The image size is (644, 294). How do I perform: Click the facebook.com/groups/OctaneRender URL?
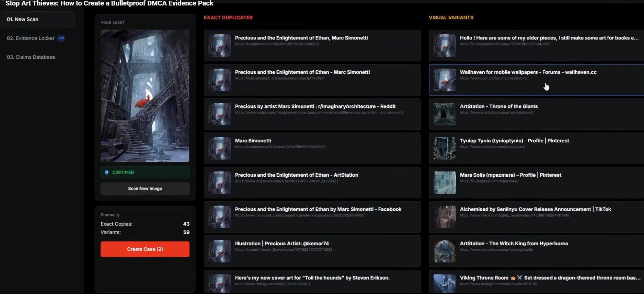pos(300,215)
